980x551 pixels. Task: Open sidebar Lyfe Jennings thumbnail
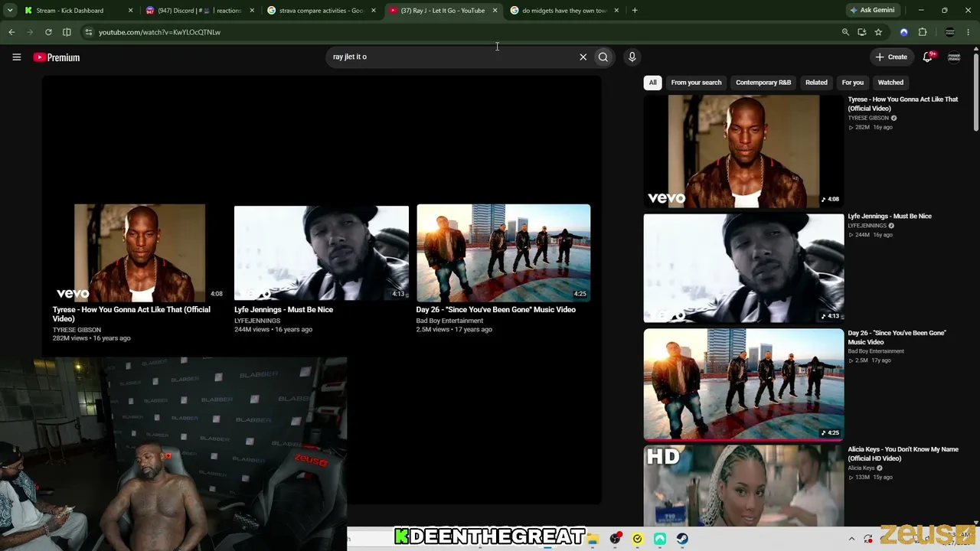[743, 269]
